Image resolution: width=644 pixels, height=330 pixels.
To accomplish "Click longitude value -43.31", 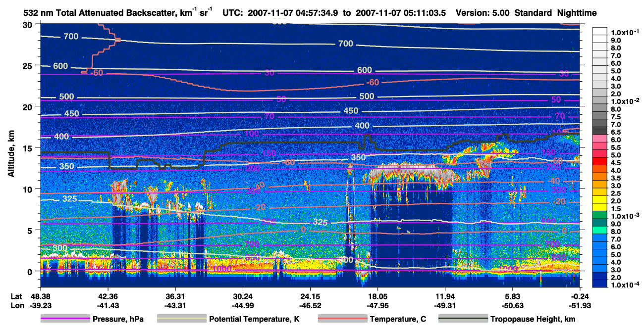I will click(175, 305).
